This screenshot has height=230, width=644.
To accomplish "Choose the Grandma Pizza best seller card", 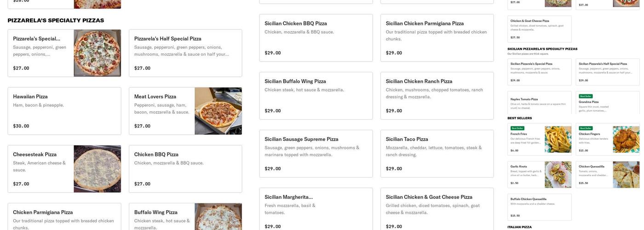I will (608, 103).
